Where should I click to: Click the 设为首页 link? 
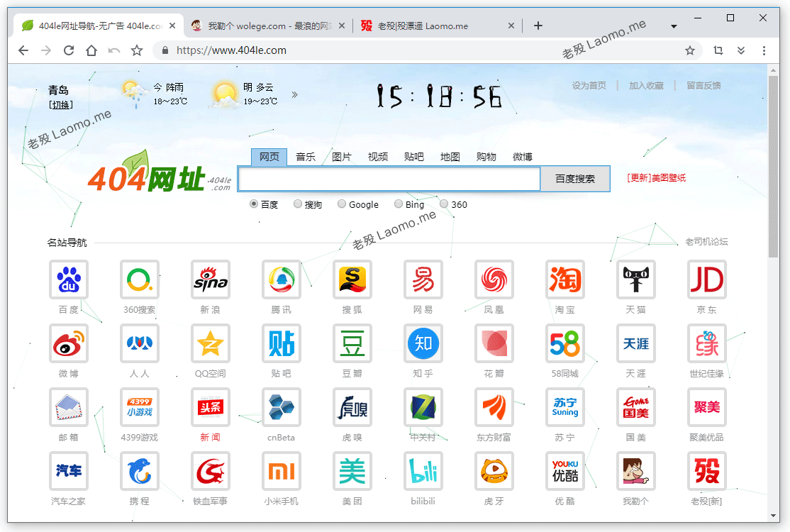(x=589, y=86)
